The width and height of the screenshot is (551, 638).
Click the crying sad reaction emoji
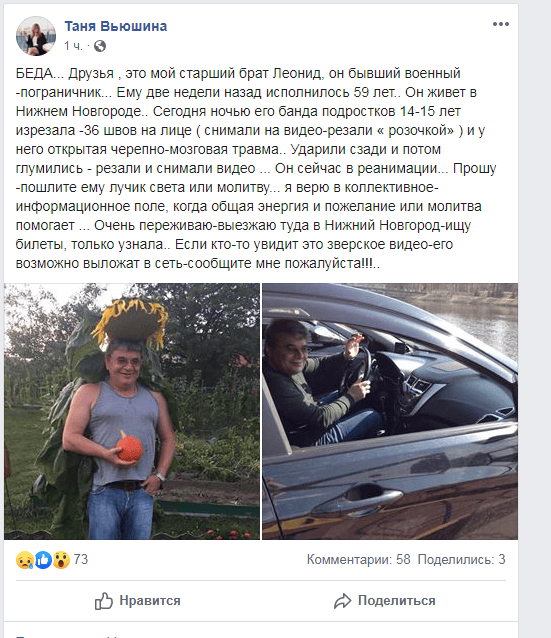click(x=24, y=560)
